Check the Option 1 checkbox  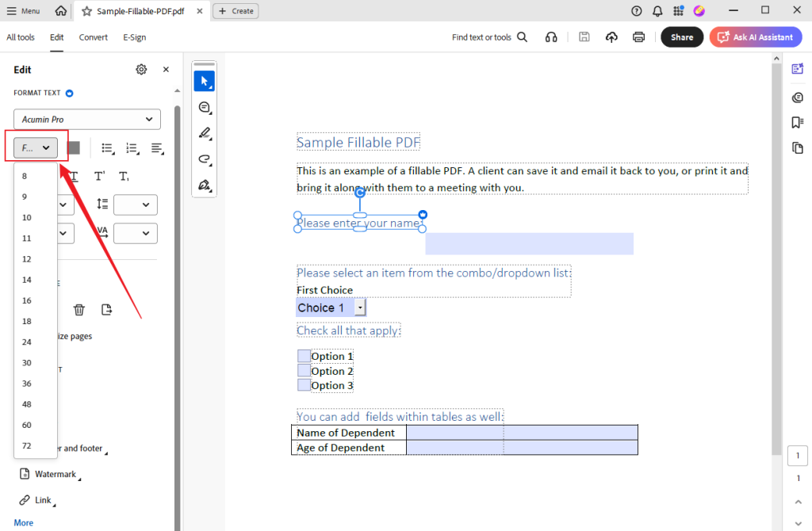coord(304,356)
